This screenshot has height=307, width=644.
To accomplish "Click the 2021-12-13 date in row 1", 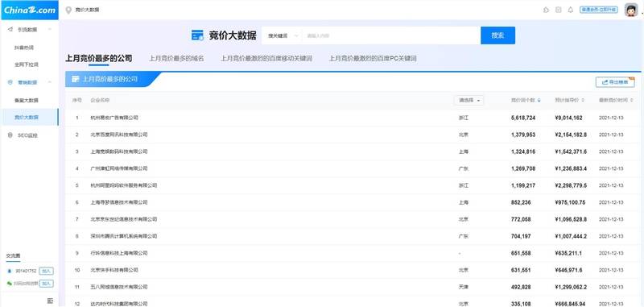I will click(611, 118).
